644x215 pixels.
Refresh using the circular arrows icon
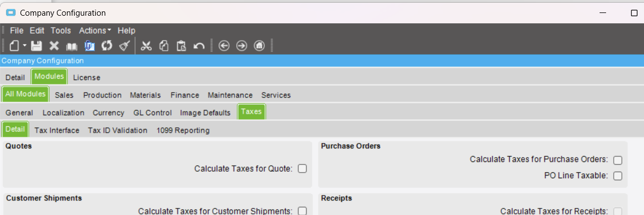(107, 45)
